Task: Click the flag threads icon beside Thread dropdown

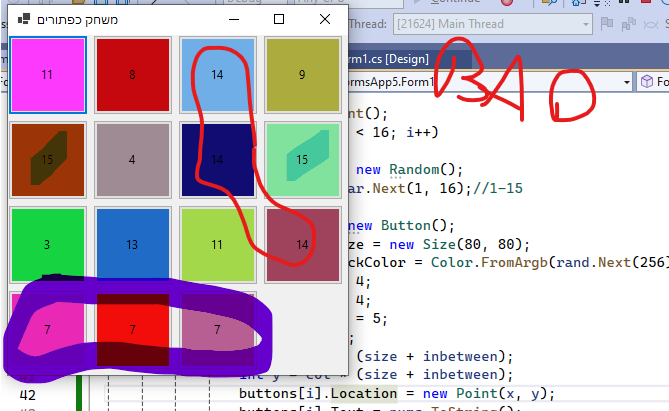Action: pyautogui.click(x=606, y=24)
